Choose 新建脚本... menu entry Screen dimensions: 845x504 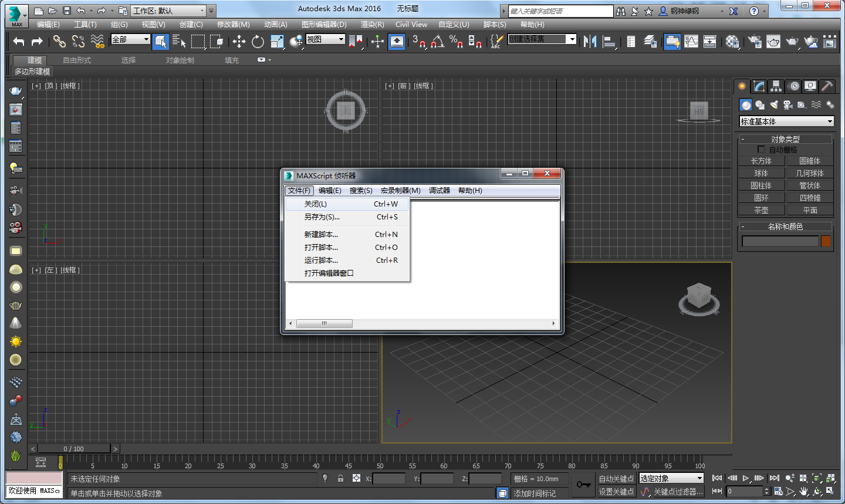[x=347, y=234]
